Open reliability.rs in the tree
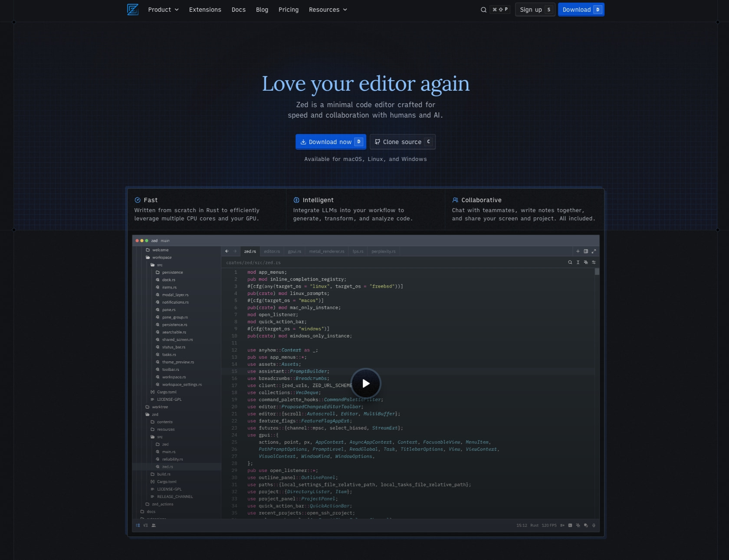Viewport: 729px width, 560px height. [x=169, y=459]
